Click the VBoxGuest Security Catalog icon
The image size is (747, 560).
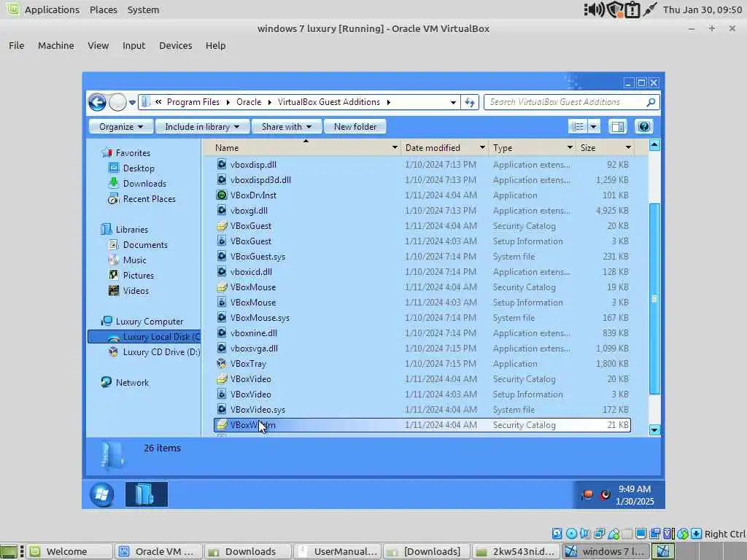click(x=222, y=226)
